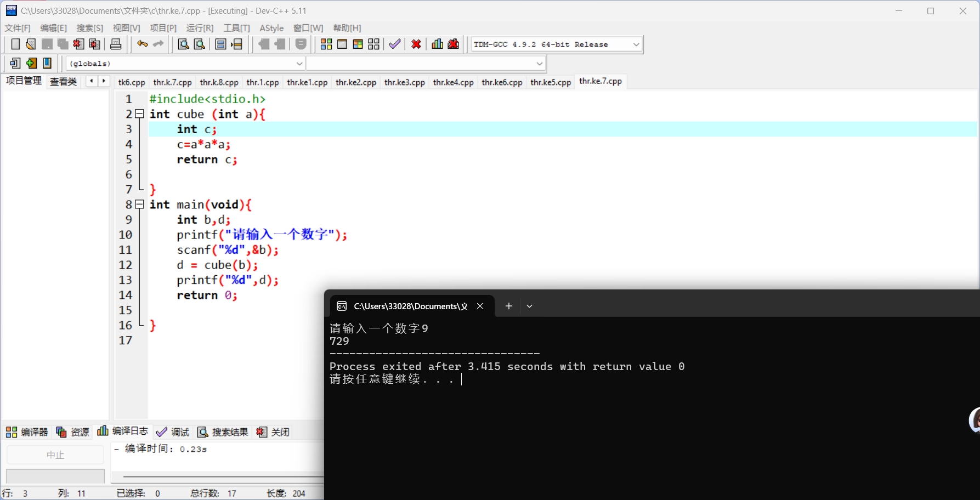This screenshot has width=980, height=500.
Task: Undo the last edit via toolbar arrow
Action: [143, 44]
